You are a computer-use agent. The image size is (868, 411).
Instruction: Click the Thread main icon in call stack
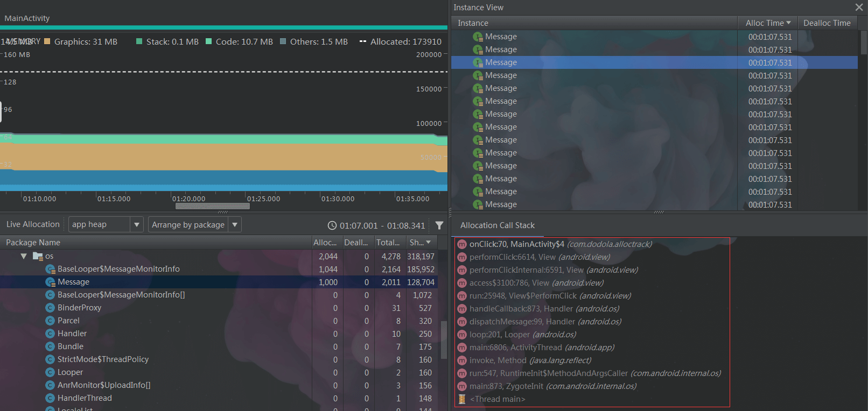(462, 399)
